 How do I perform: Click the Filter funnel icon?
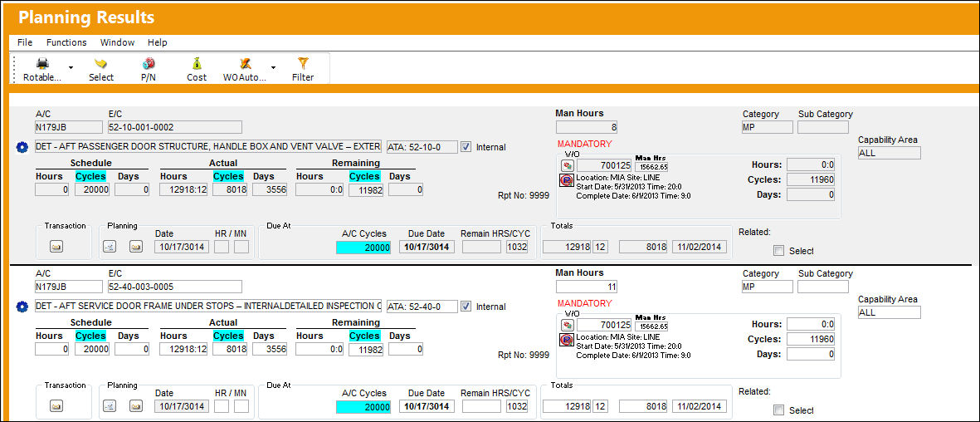[x=303, y=64]
